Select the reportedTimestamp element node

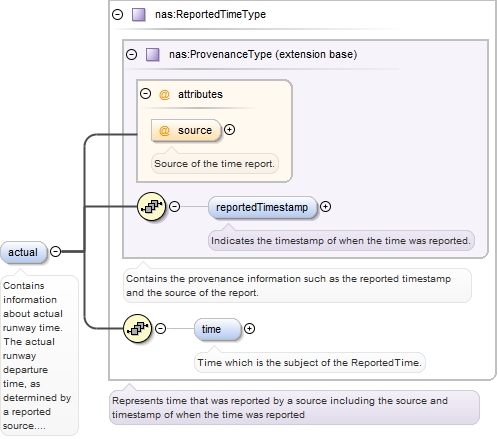(x=262, y=207)
